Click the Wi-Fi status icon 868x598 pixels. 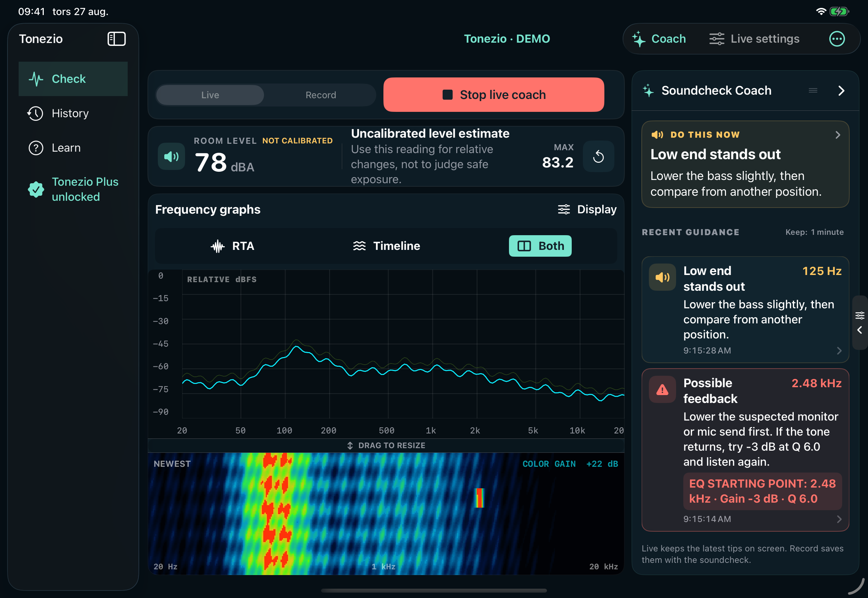(821, 11)
